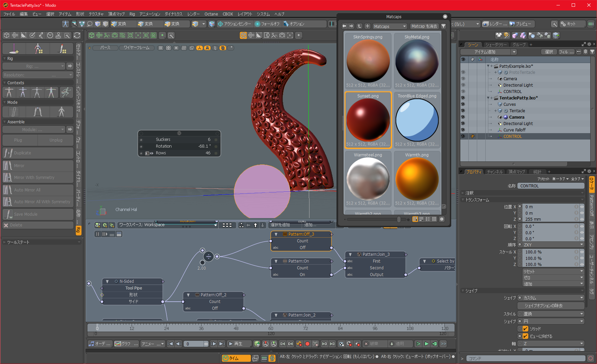Hide the Directional Light in TentaclePatty scene
597x364 pixels.
463,124
